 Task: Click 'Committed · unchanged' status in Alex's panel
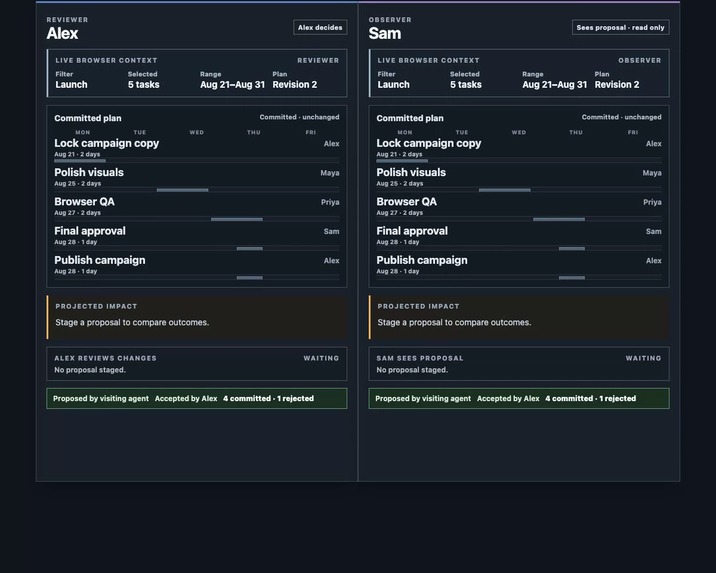(x=300, y=117)
